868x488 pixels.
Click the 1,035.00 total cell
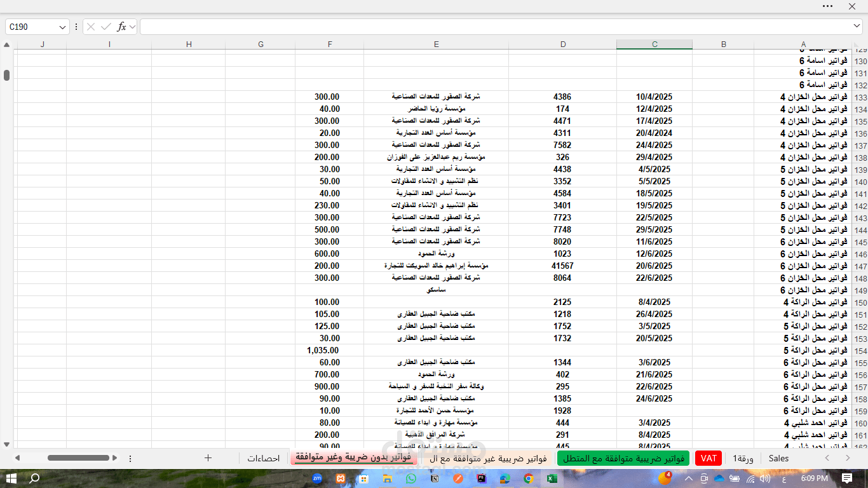point(330,351)
